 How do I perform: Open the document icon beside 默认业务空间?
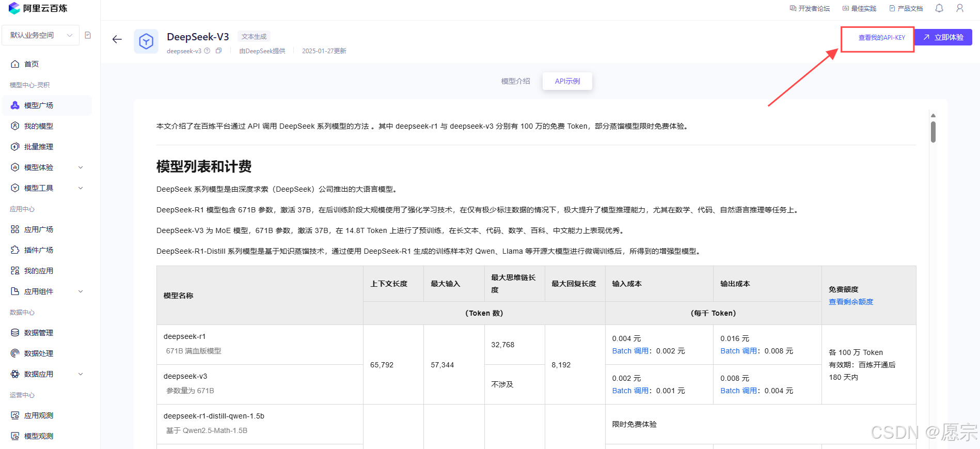(88, 35)
